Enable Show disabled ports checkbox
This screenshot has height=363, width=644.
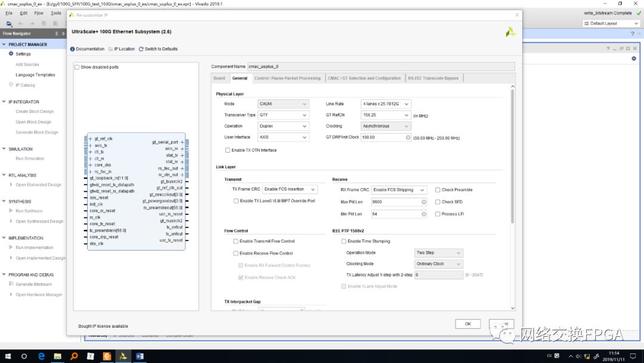77,67
